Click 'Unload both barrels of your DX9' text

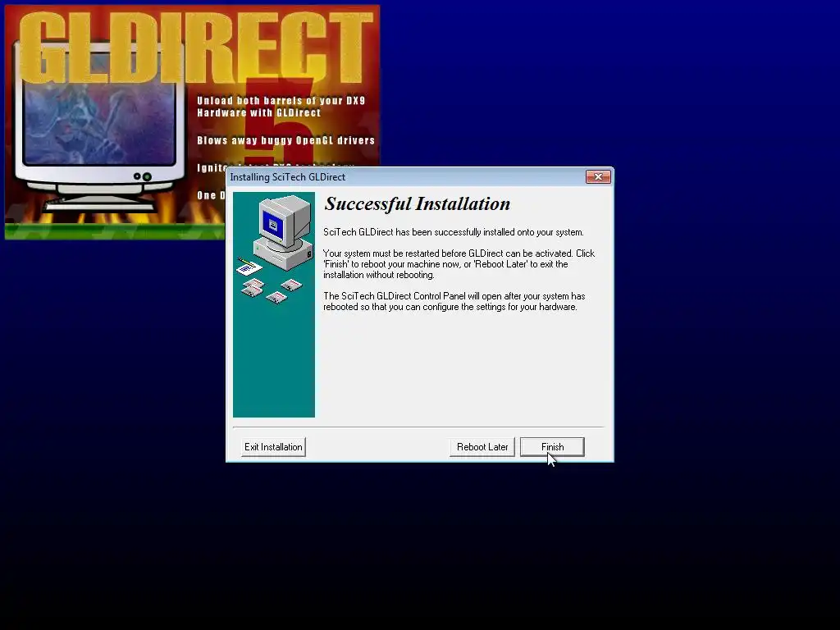281,100
